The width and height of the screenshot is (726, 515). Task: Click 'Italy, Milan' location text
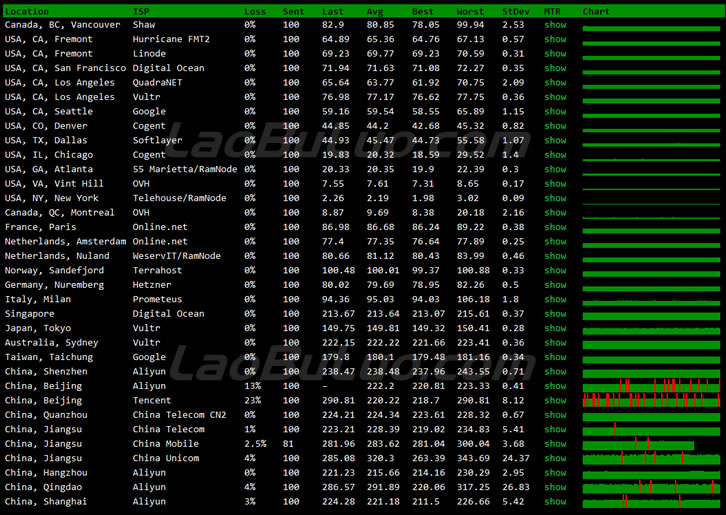(x=38, y=299)
